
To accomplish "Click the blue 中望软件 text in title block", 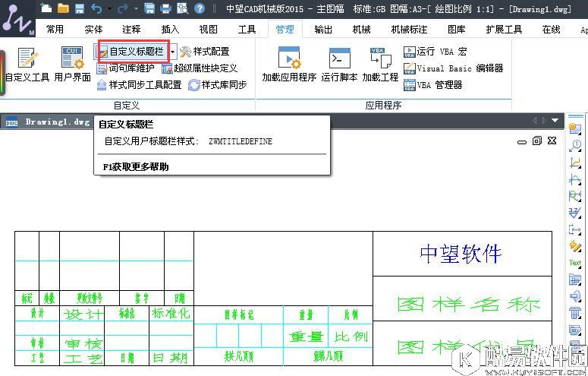I will pyautogui.click(x=461, y=254).
